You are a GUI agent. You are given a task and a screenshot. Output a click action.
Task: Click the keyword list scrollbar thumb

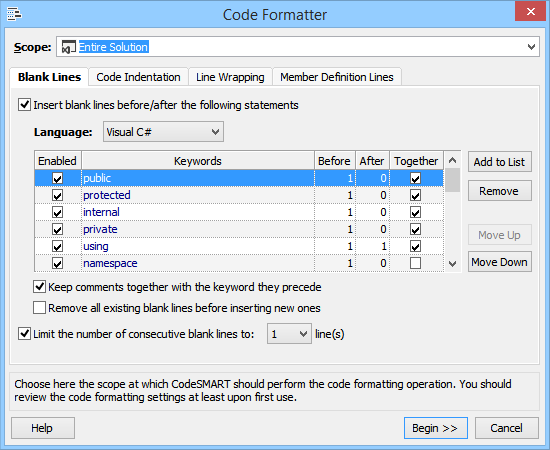point(452,180)
